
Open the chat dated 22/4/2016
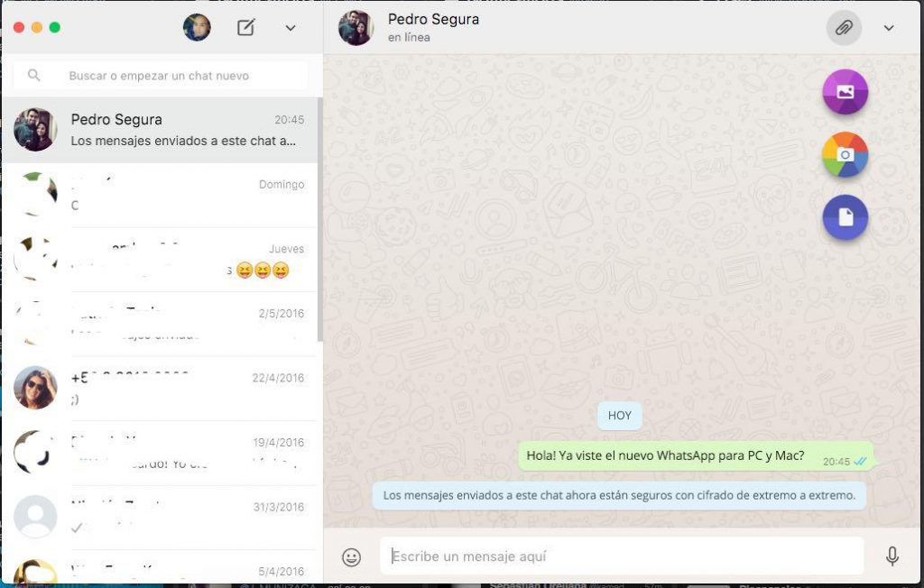[160, 389]
